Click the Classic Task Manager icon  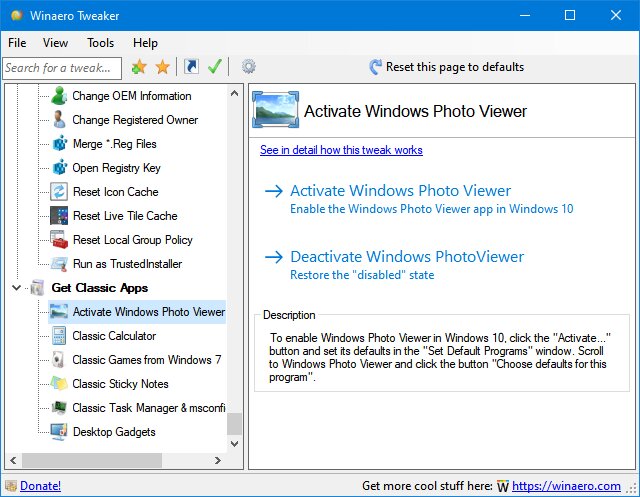pos(59,408)
